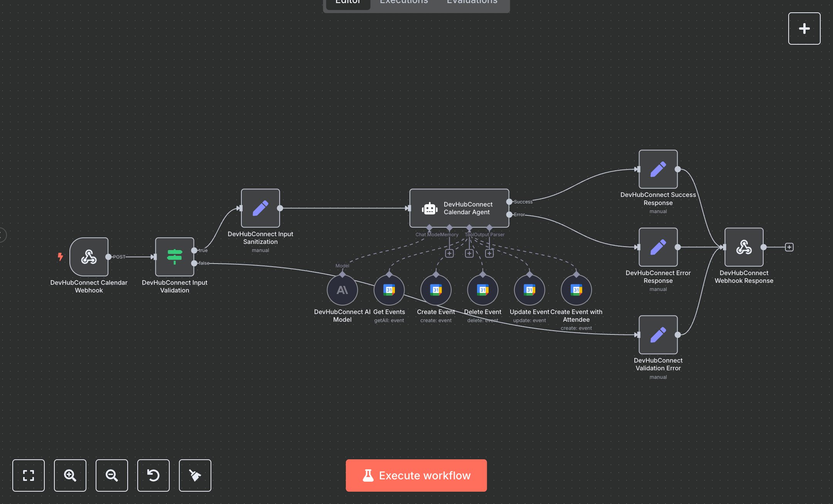Zoom out of the canvas

coord(112,475)
